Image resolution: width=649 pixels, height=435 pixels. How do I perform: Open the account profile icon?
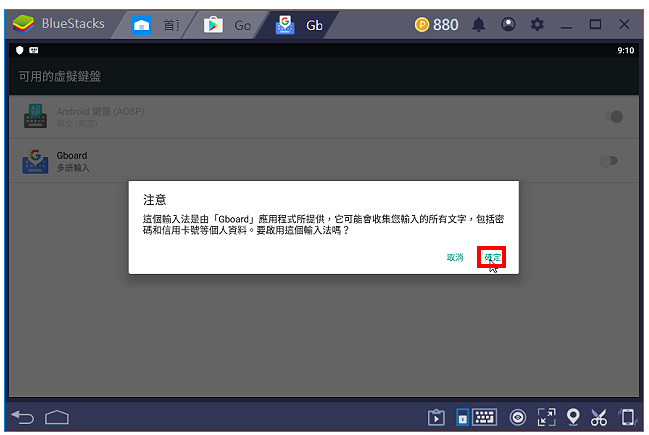click(508, 24)
